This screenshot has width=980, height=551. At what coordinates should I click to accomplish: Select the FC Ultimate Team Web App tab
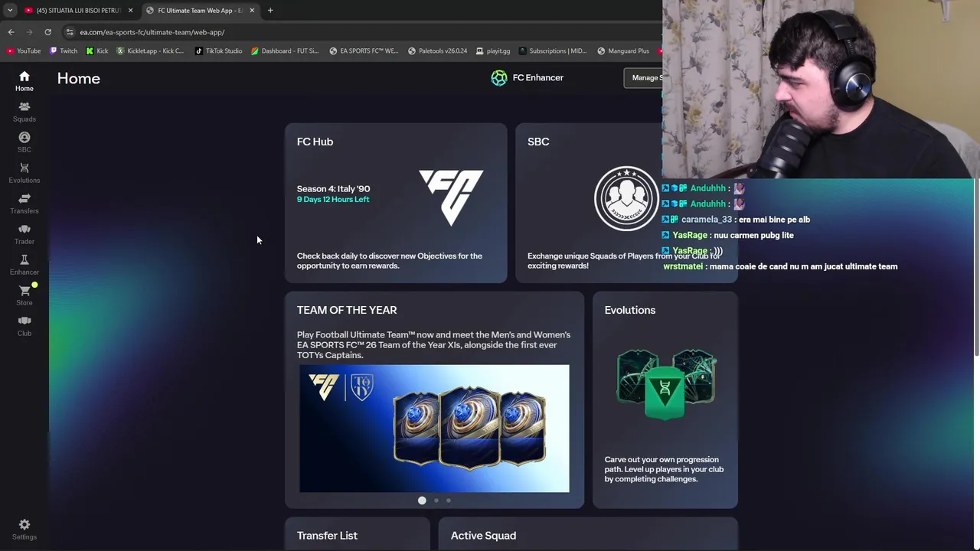tap(200, 10)
